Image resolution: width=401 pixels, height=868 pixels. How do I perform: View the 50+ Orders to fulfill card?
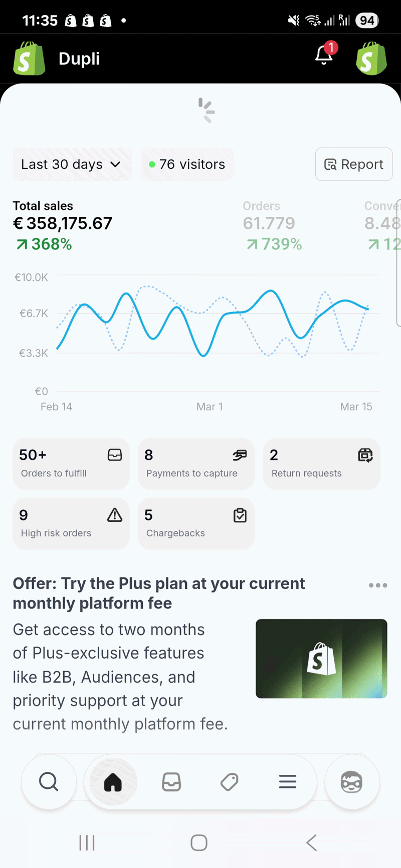tap(71, 464)
